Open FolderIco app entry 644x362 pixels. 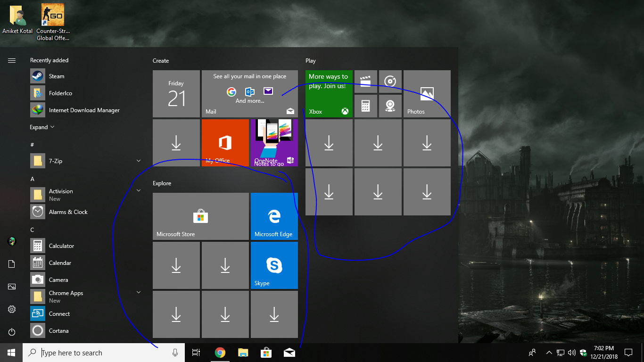pyautogui.click(x=85, y=93)
